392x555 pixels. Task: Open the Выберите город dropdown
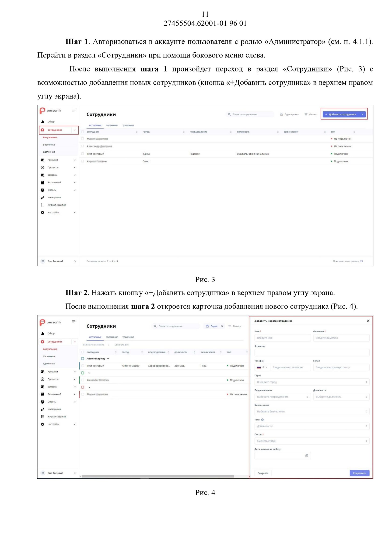[312, 382]
